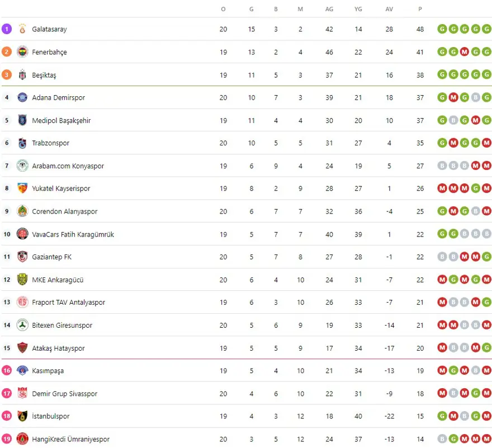
Task: Click the AG column header
Action: 329,9
